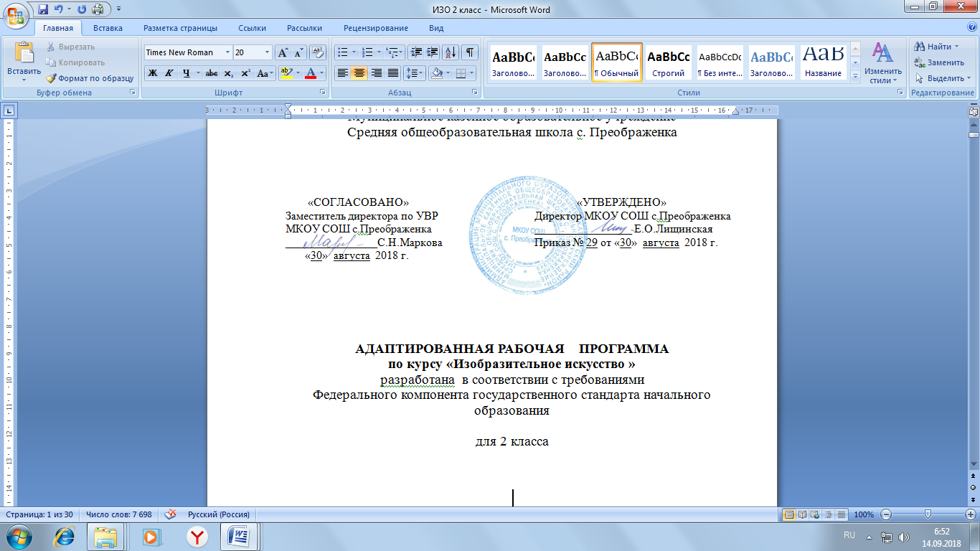The height and width of the screenshot is (551, 980).
Task: Switch to Рецензирование tab
Action: click(x=376, y=28)
